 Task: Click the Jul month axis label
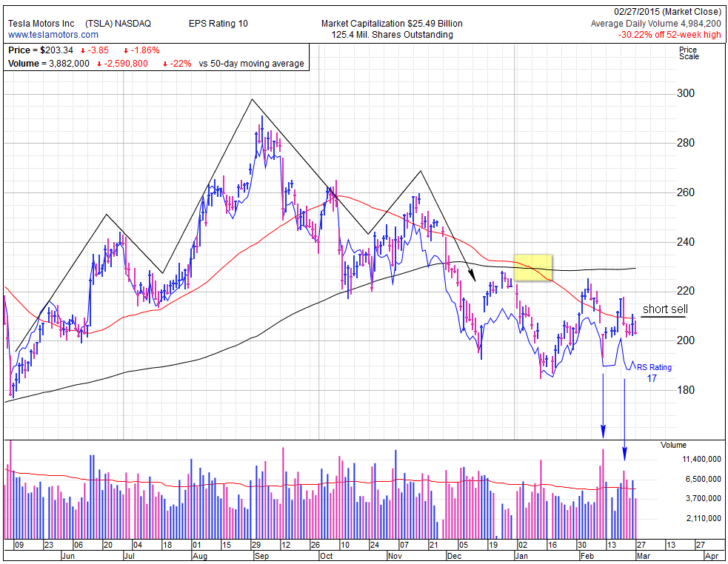pyautogui.click(x=129, y=556)
